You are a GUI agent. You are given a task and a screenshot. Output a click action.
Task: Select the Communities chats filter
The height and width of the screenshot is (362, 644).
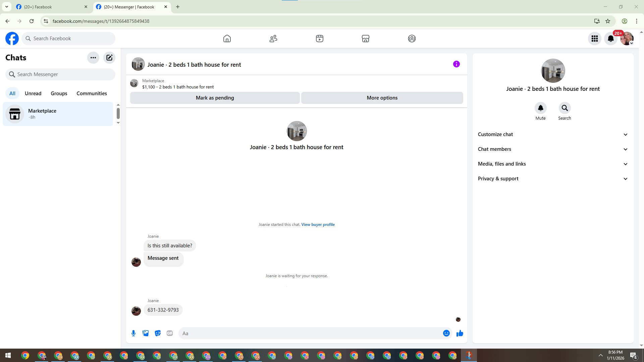pos(92,94)
